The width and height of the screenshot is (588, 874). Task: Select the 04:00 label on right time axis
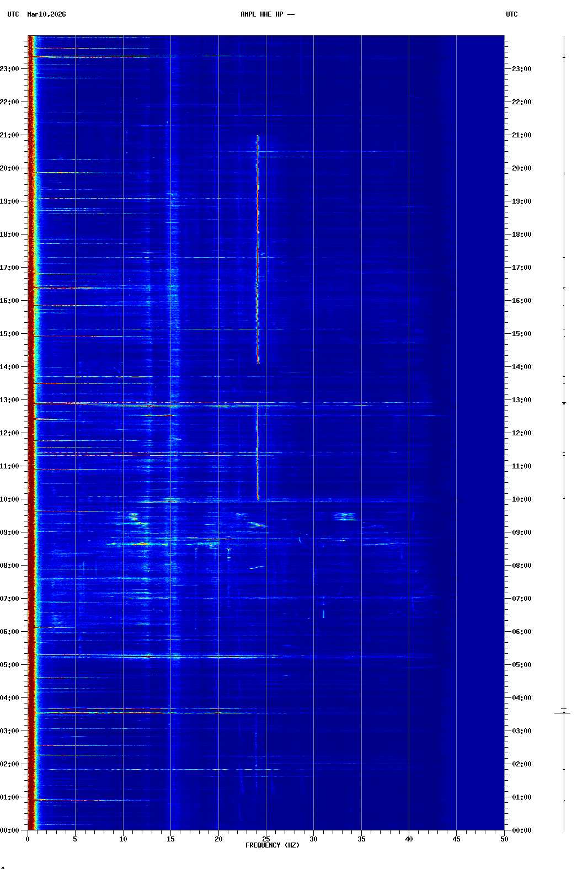coord(521,698)
